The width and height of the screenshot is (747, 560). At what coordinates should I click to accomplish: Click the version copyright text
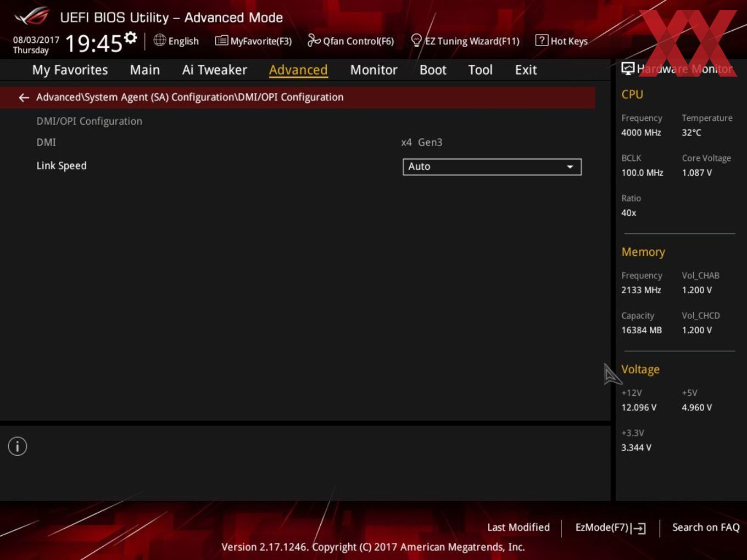coord(373,547)
